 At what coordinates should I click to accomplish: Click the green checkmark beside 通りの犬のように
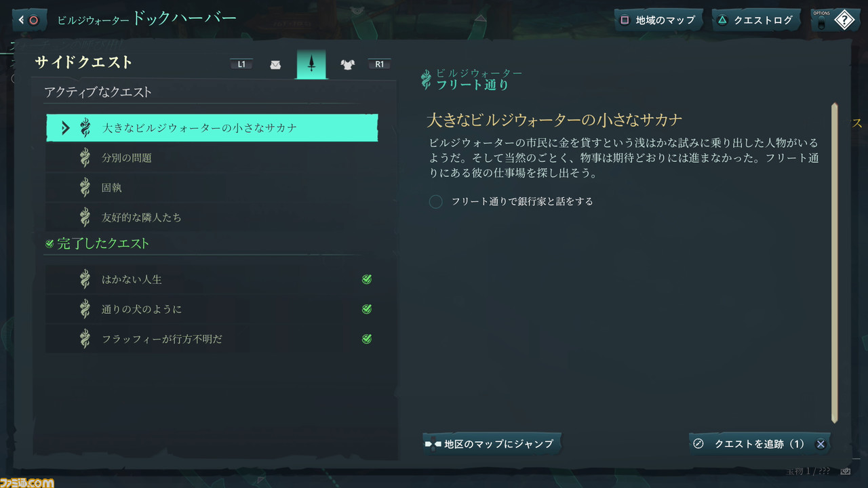367,309
